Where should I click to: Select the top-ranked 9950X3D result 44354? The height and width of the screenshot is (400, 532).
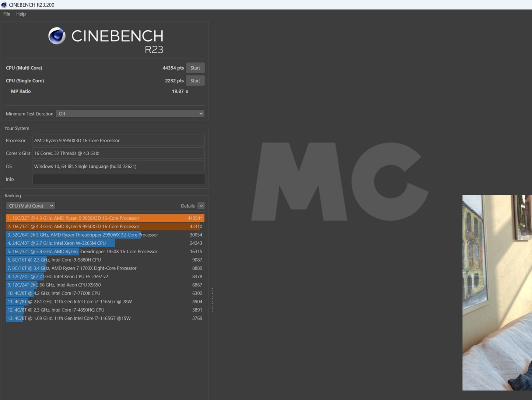tap(105, 218)
